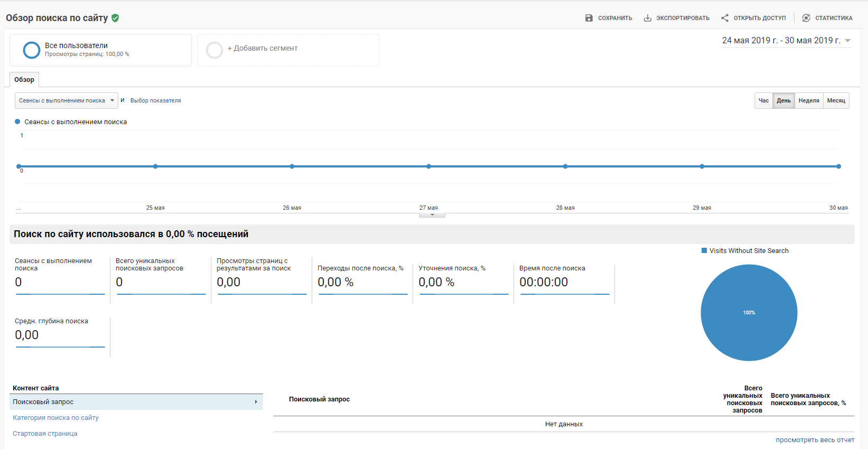The height and width of the screenshot is (449, 868).
Task: Click the statistics insights icon
Action: (x=806, y=18)
